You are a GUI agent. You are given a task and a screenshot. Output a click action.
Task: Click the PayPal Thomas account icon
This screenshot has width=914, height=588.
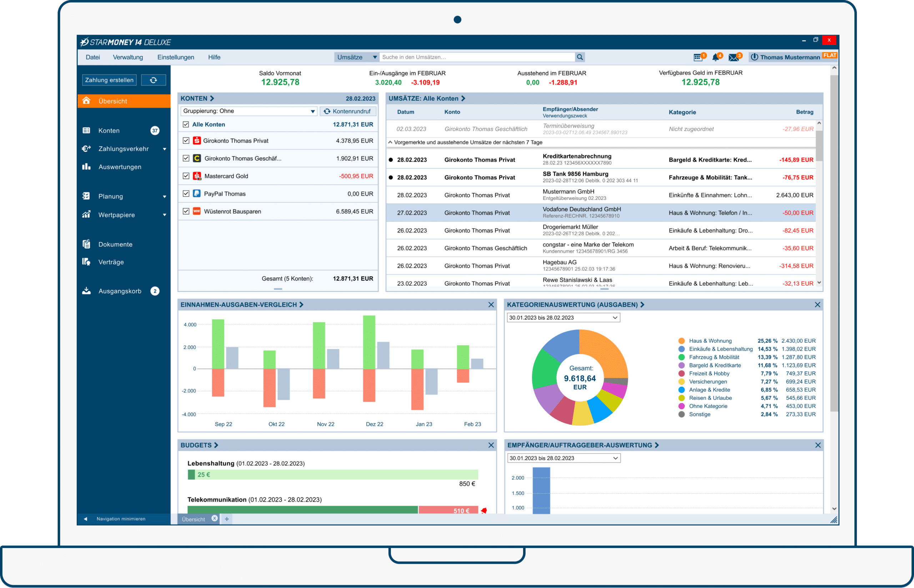197,194
